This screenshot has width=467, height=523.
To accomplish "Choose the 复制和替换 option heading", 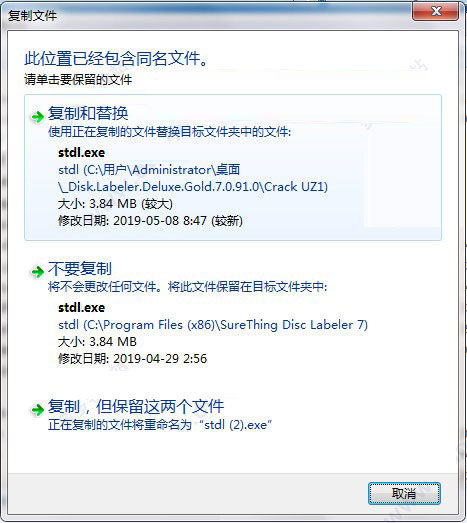I will [88, 113].
